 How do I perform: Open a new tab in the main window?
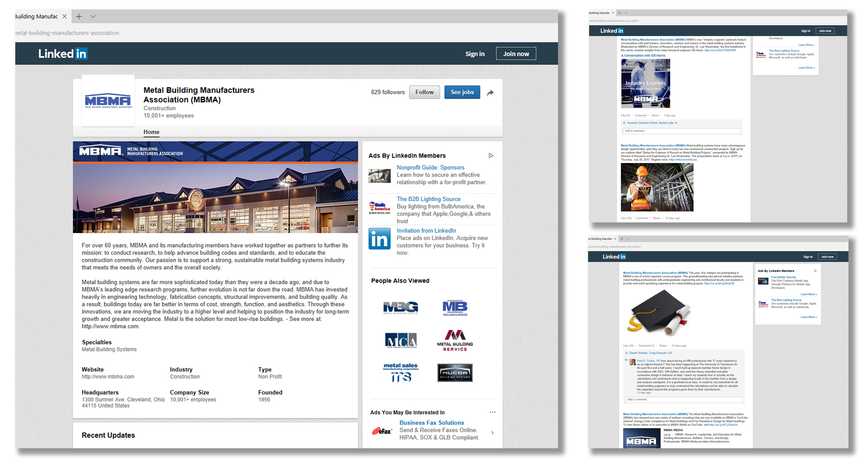coord(79,16)
